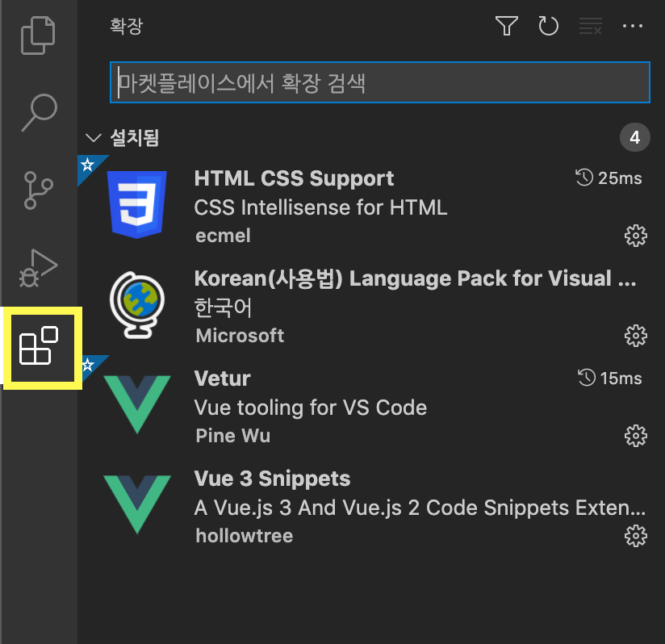Click the Korean Language Pack globe logo
The width and height of the screenshot is (665, 644).
pyautogui.click(x=137, y=305)
